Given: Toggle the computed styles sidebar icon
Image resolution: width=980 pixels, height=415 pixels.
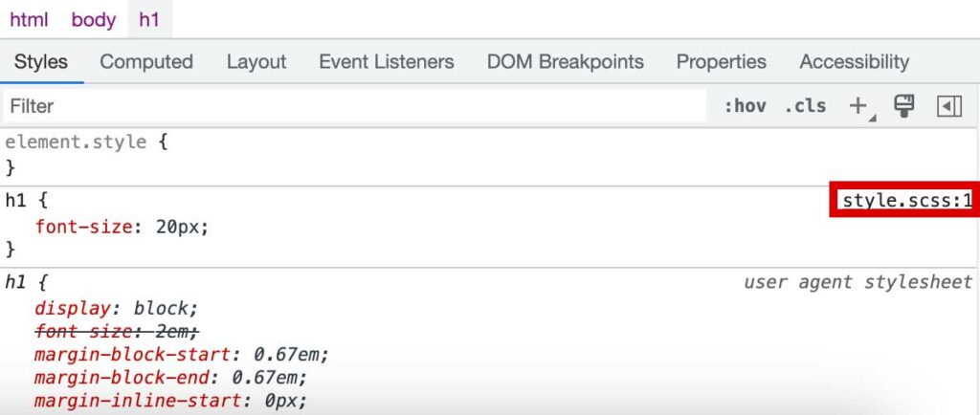Looking at the screenshot, I should [x=948, y=106].
